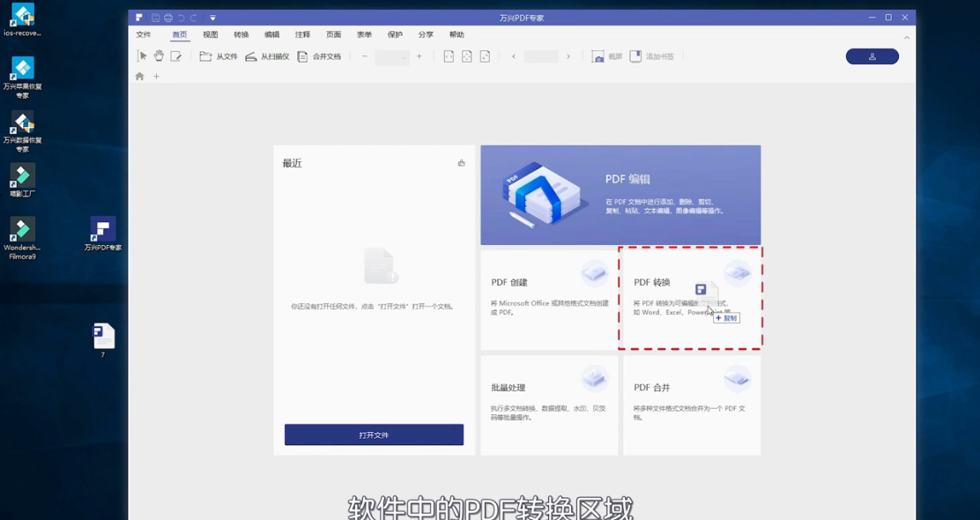Open the PDF 转换 card
Image resolution: width=980 pixels, height=520 pixels.
pos(692,300)
